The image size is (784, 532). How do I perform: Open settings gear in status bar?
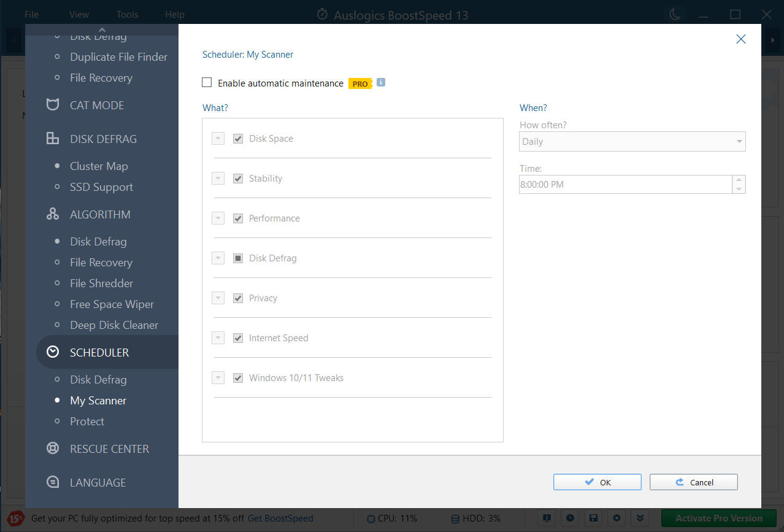click(x=617, y=518)
